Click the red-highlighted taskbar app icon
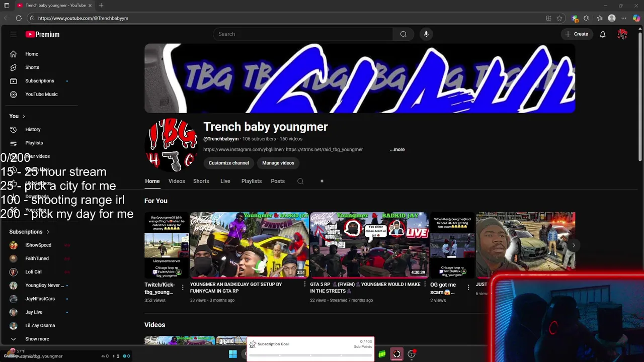 (x=396, y=354)
